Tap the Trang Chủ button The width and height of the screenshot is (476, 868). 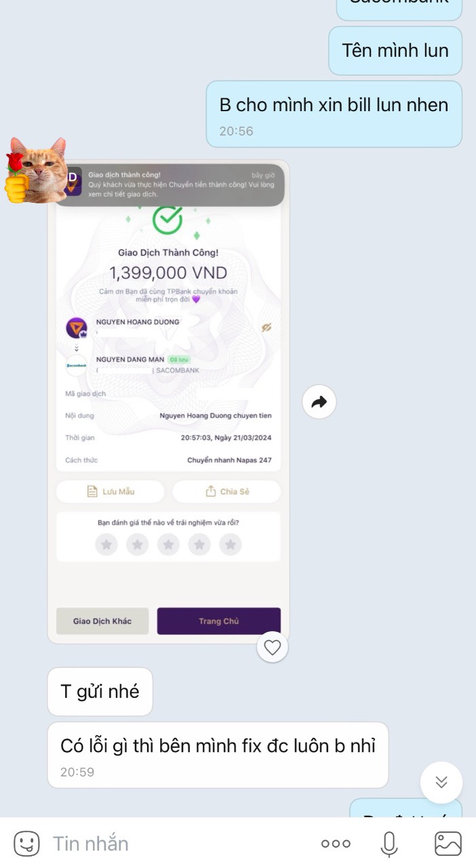click(x=219, y=621)
